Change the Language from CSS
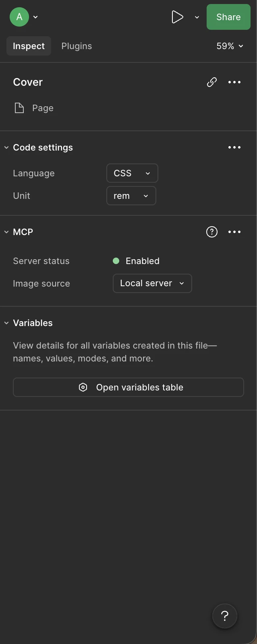Image resolution: width=257 pixels, height=644 pixels. coord(132,173)
